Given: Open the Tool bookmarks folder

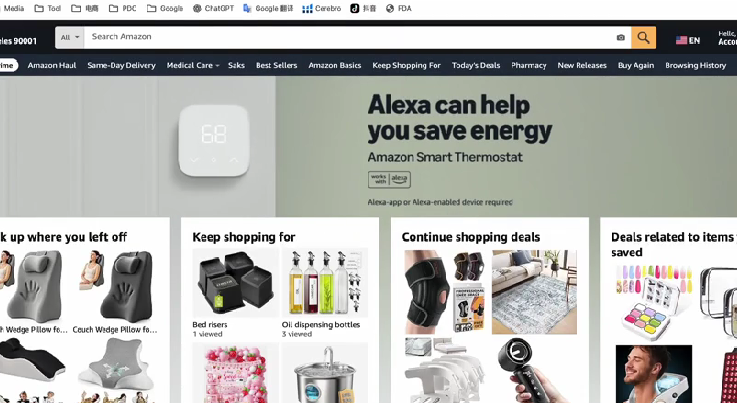Looking at the screenshot, I should pos(48,8).
